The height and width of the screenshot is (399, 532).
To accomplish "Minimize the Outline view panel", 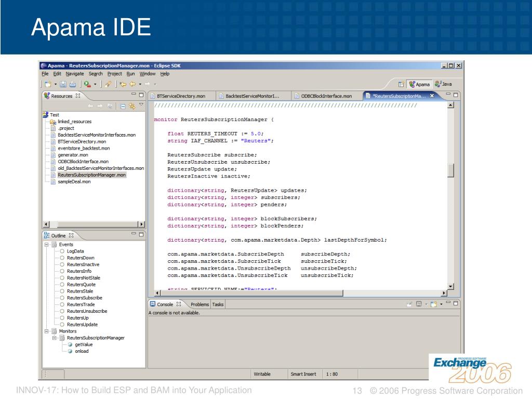I will click(134, 233).
